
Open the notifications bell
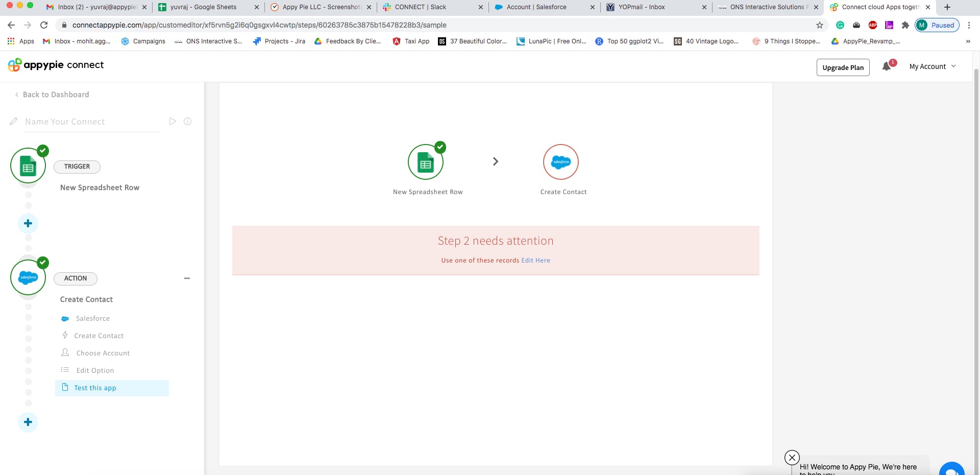[x=887, y=67]
